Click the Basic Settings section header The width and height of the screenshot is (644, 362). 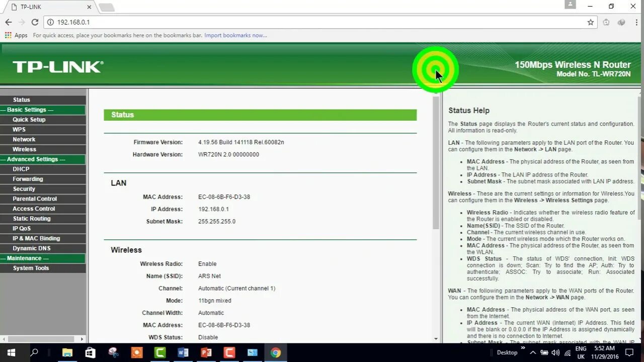pos(43,110)
